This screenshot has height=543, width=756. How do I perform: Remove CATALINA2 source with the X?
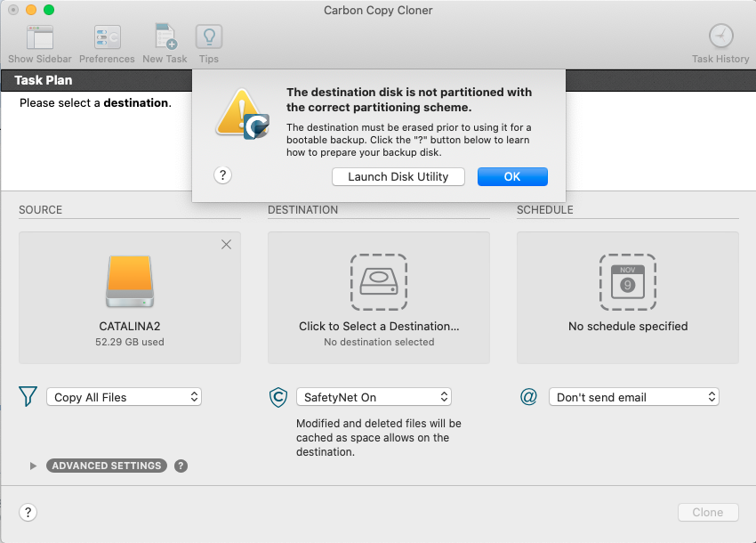(226, 245)
